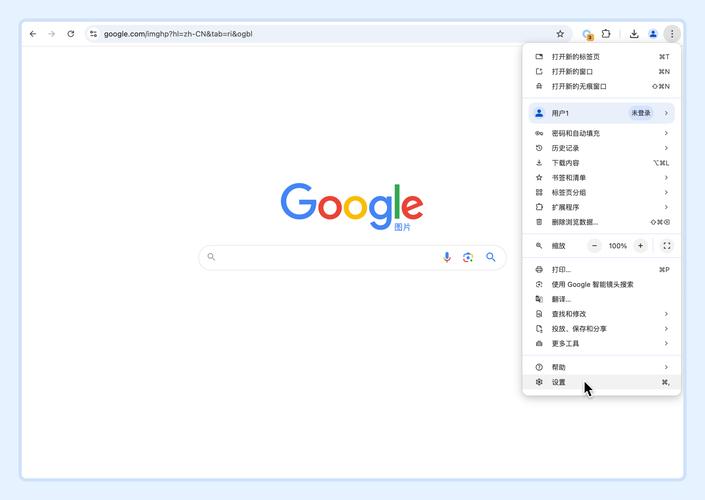The height and width of the screenshot is (500, 705).
Task: Open site info icon in address bar
Action: point(93,34)
